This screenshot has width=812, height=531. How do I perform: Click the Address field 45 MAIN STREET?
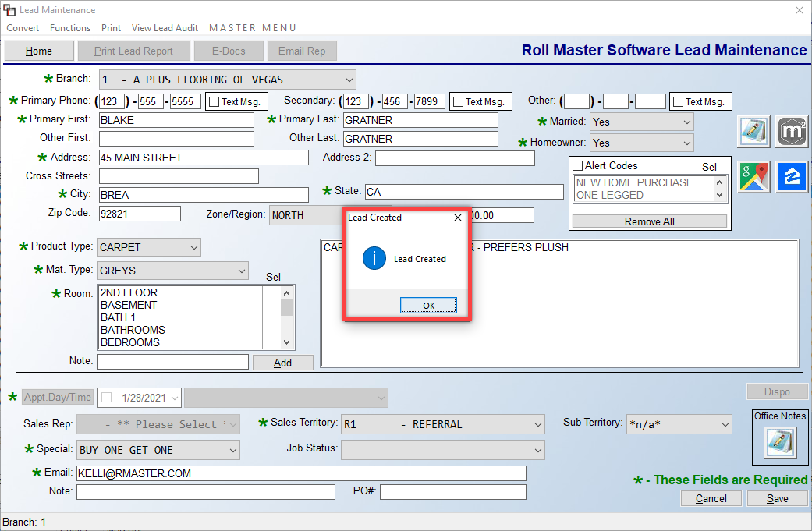click(x=204, y=158)
